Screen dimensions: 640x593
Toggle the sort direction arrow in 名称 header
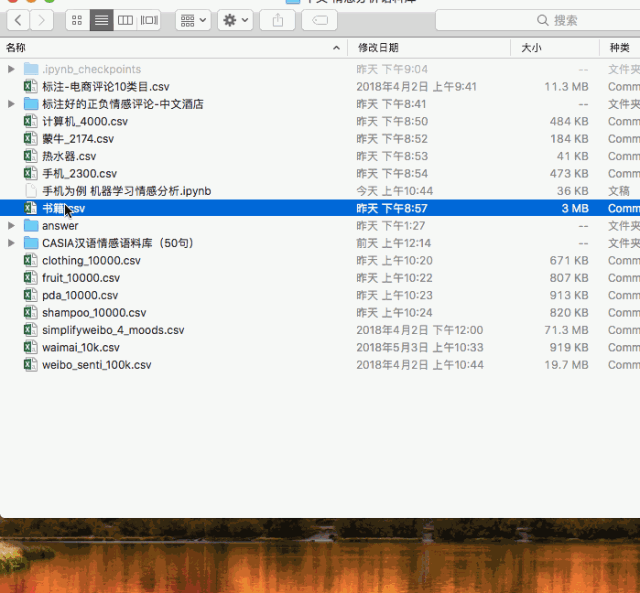point(336,48)
